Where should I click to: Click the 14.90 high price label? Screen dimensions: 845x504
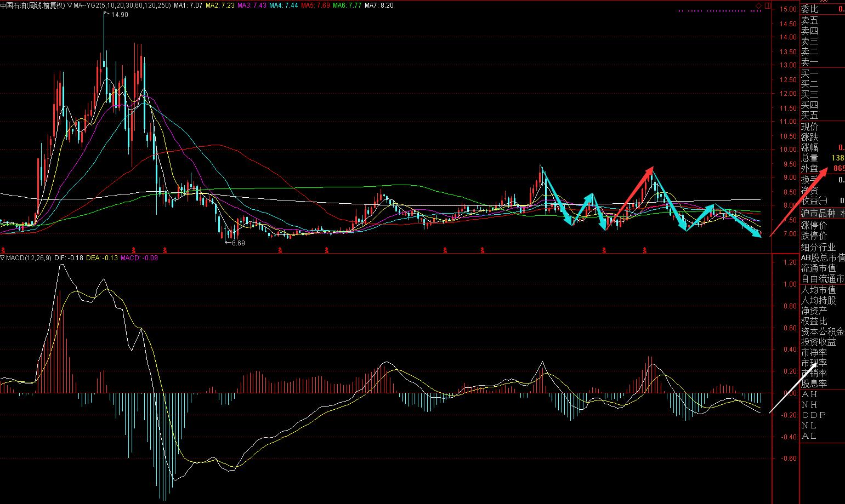point(120,15)
